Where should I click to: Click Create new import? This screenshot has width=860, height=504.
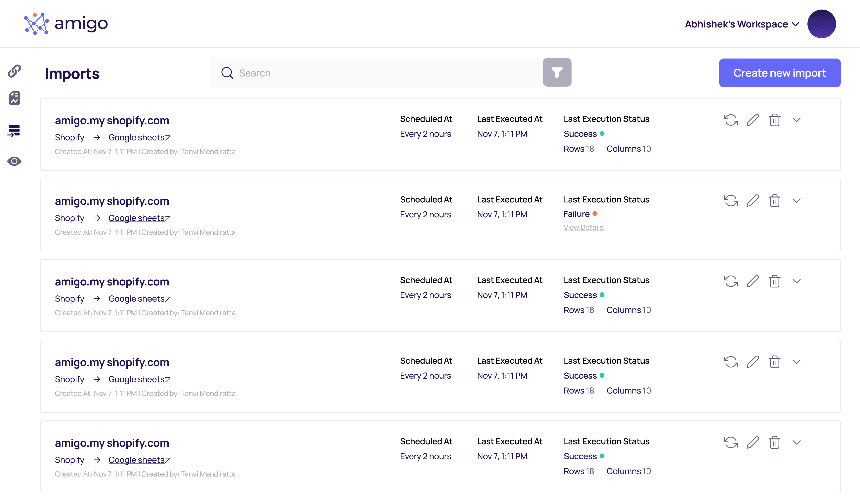coord(779,73)
